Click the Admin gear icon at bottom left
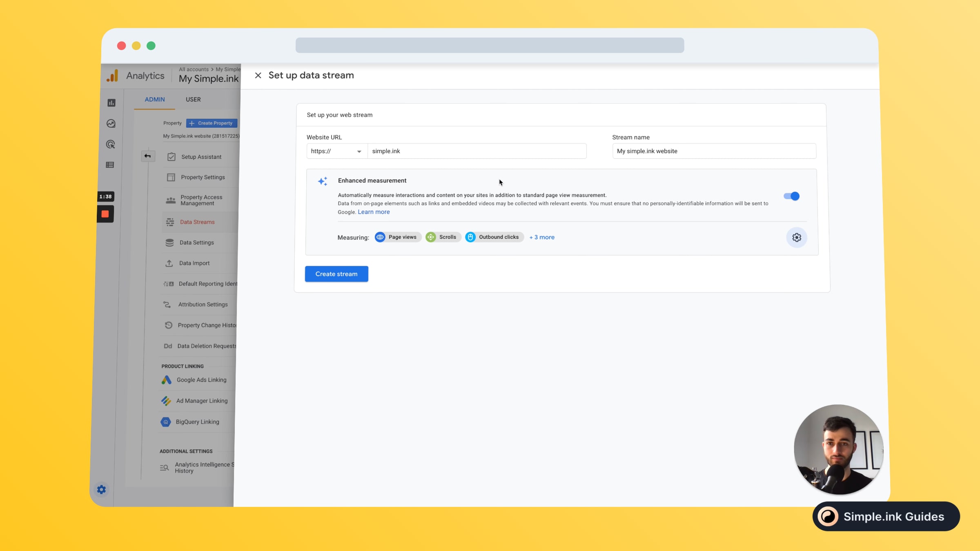This screenshot has width=980, height=551. [x=101, y=490]
